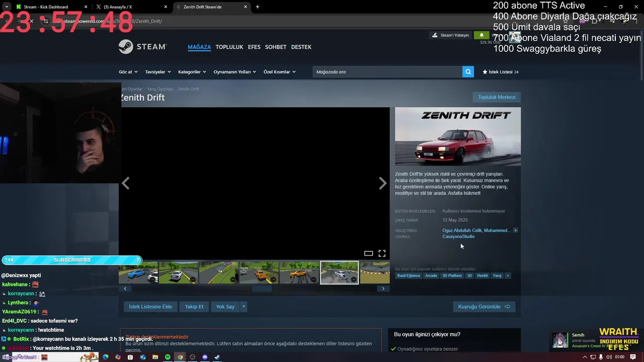
Task: Select the 3D Platform tag
Action: click(452, 276)
